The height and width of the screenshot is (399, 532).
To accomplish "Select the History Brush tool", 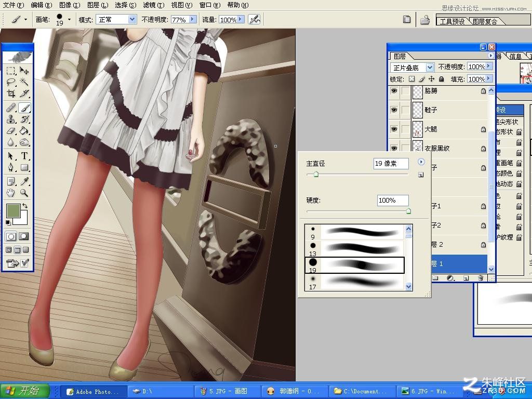I will pos(24,119).
